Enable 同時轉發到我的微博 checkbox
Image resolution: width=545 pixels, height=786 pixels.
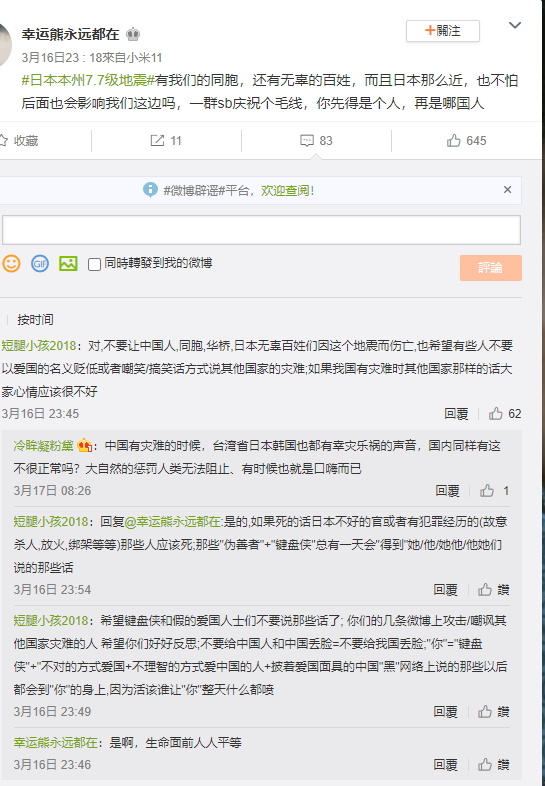(x=94, y=264)
